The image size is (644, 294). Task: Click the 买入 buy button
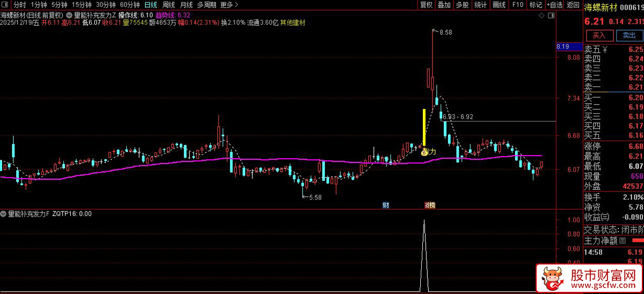(599, 35)
